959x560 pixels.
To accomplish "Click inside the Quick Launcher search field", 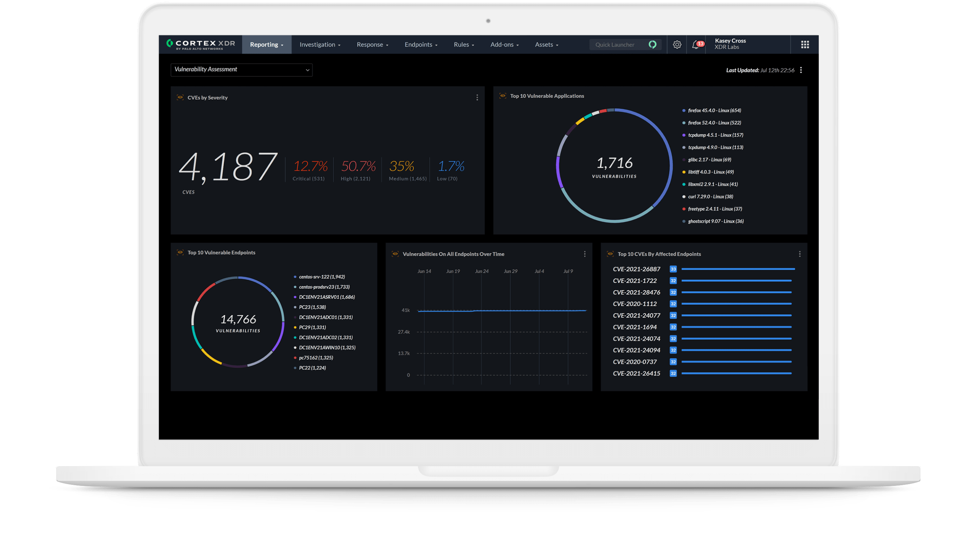I will click(617, 45).
